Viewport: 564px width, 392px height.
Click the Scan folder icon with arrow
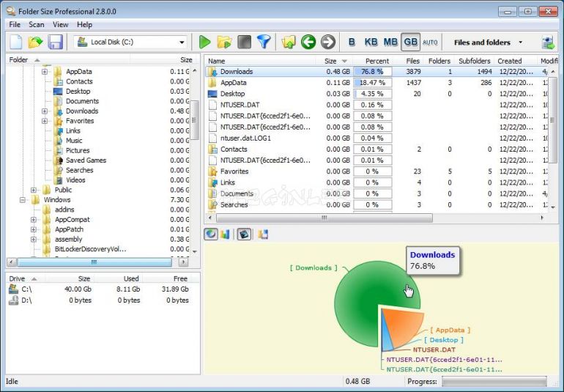click(x=224, y=42)
